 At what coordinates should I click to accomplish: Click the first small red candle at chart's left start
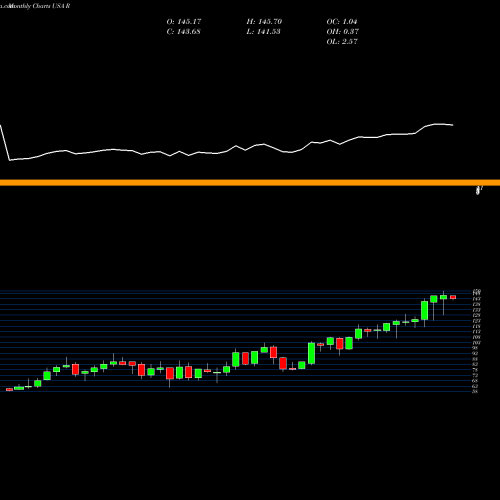point(9,389)
